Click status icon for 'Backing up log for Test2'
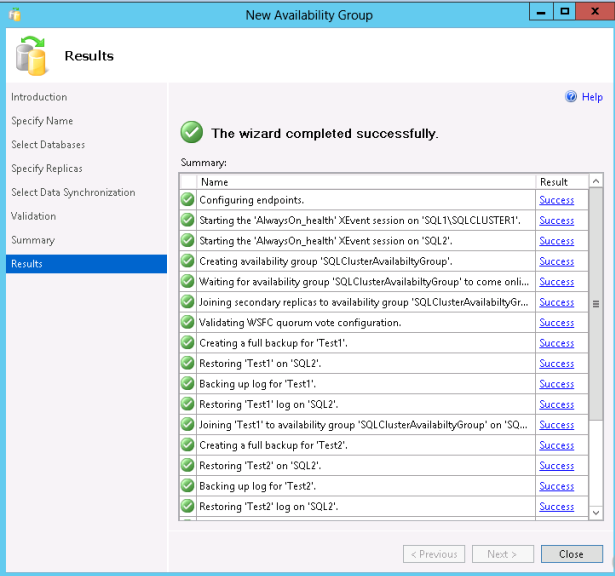The image size is (615, 576). [x=187, y=486]
